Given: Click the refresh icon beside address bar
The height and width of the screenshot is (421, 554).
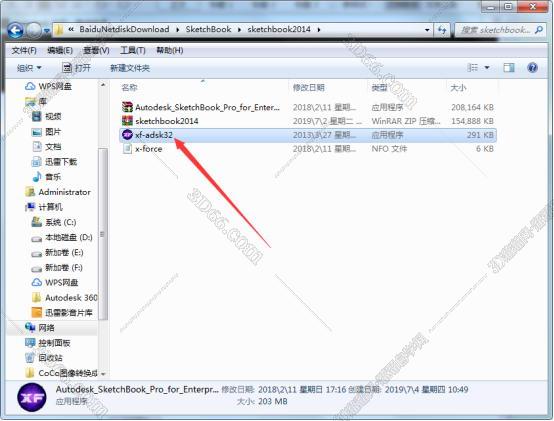Looking at the screenshot, I should pyautogui.click(x=442, y=30).
